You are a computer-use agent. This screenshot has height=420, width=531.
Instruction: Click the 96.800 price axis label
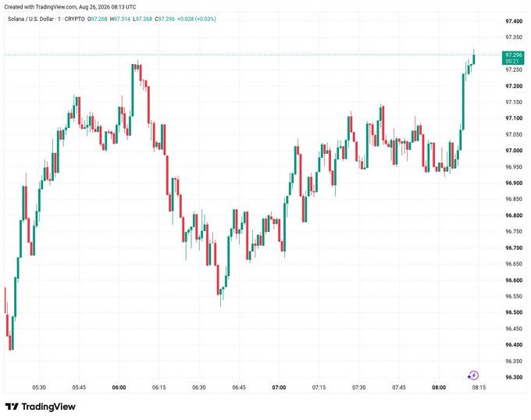(x=514, y=215)
